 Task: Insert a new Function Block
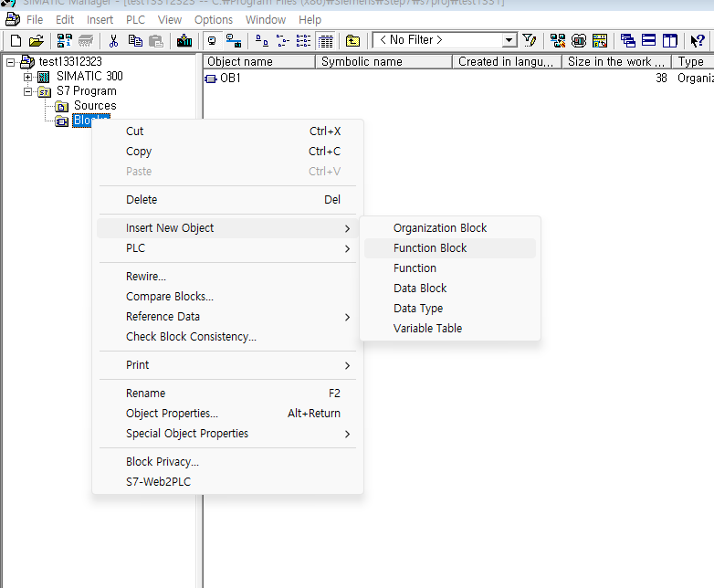[450, 248]
